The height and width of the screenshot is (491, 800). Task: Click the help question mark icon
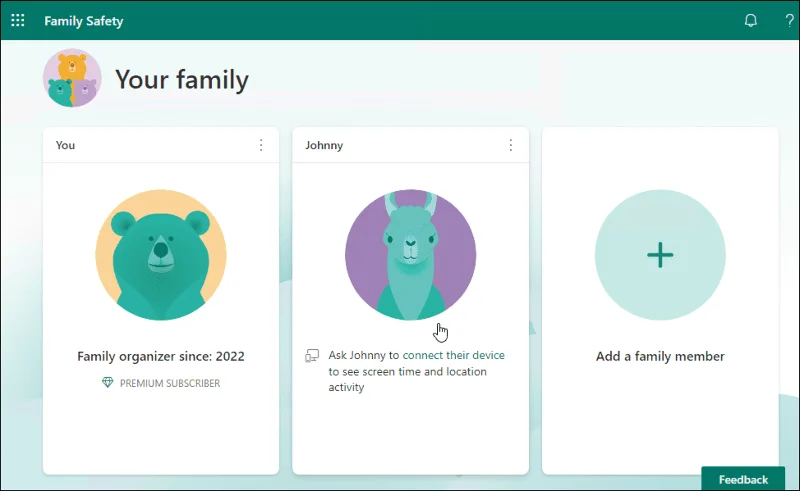coord(789,20)
